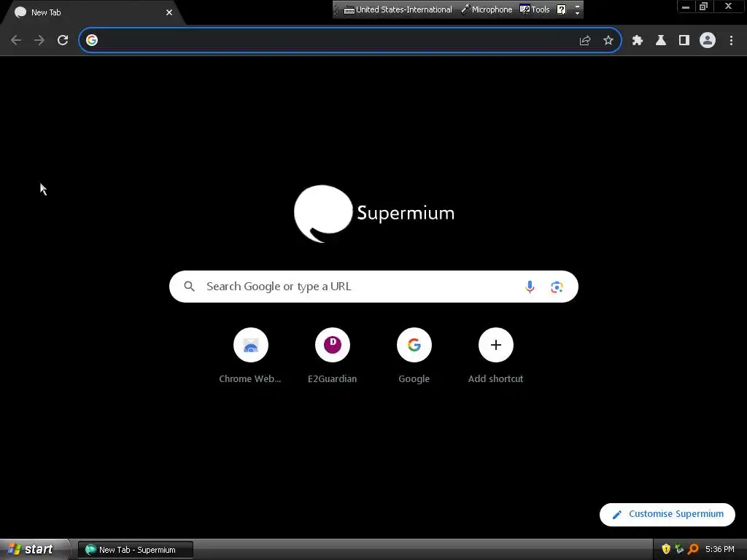747x560 pixels.
Task: Share this page icon in omnibox
Action: (585, 41)
